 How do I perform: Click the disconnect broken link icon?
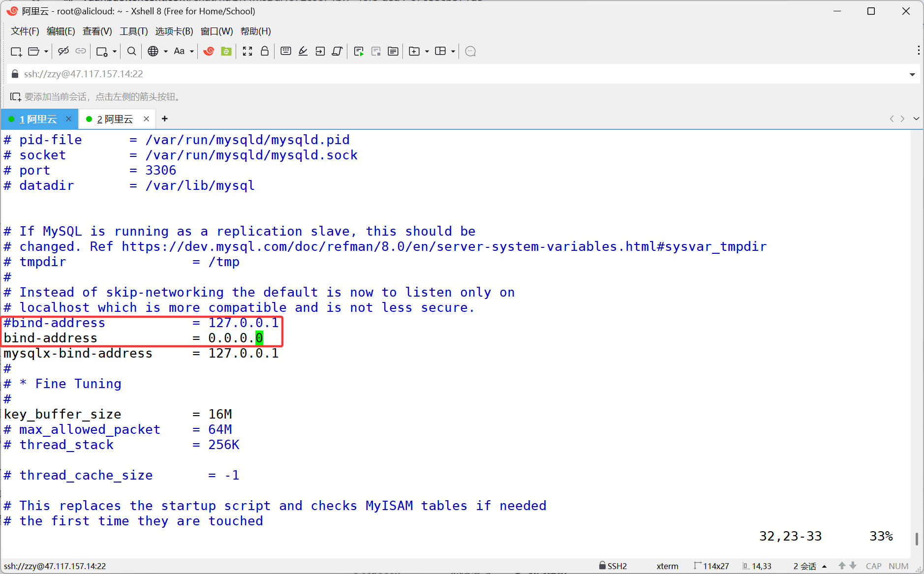tap(63, 51)
